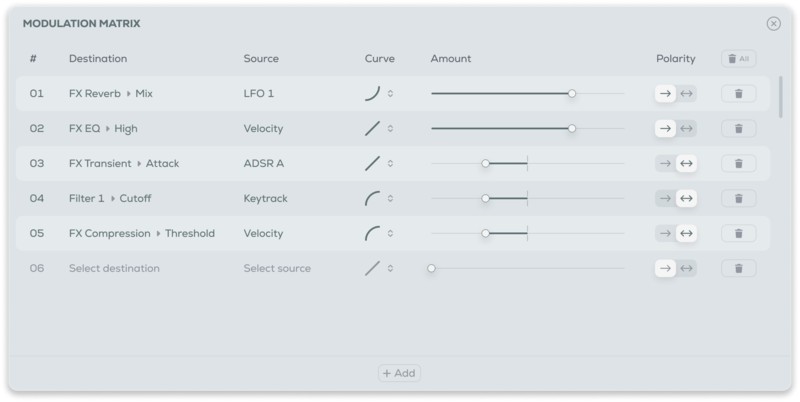The width and height of the screenshot is (800, 402).
Task: Open the LFO 1 source menu
Action: tap(259, 94)
